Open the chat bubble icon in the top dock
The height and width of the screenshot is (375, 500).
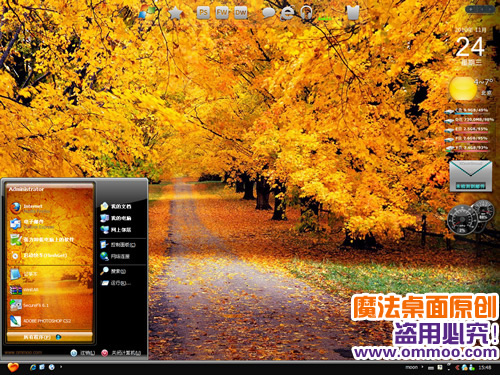pos(268,13)
